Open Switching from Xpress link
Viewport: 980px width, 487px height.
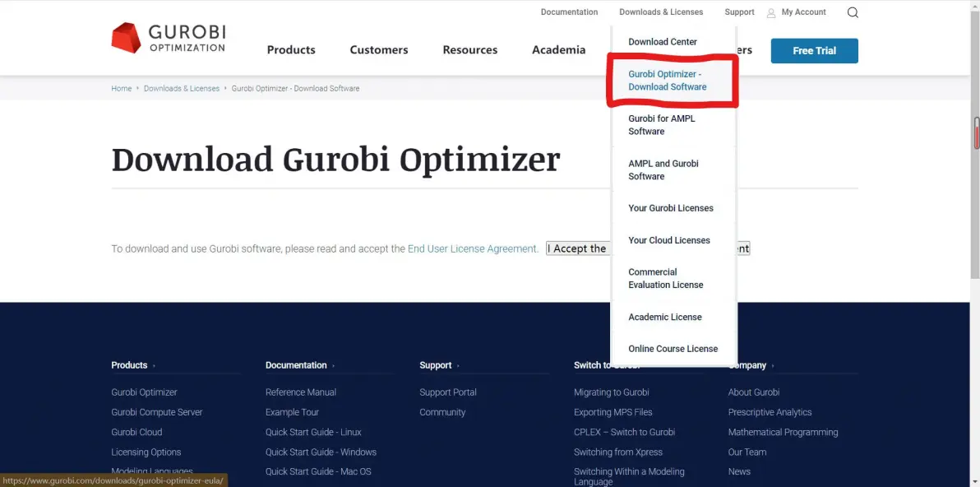618,452
